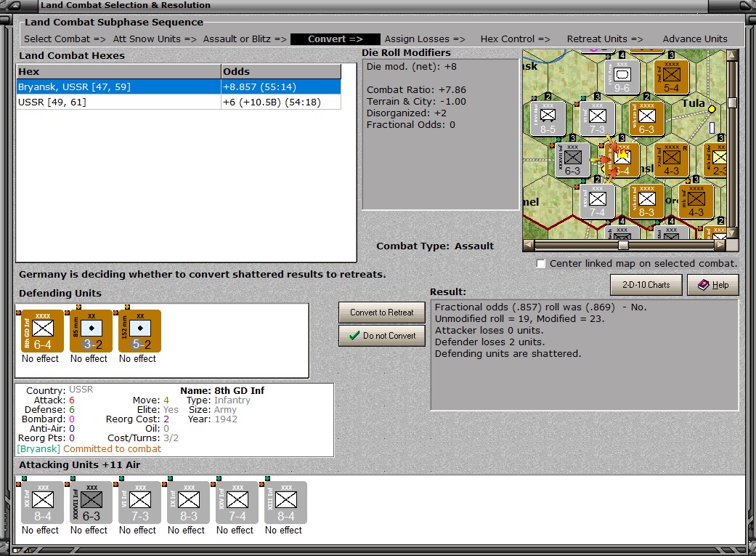The image size is (756, 556).
Task: Select the XIII Inf 8-4 attacking unit
Action: point(286,502)
